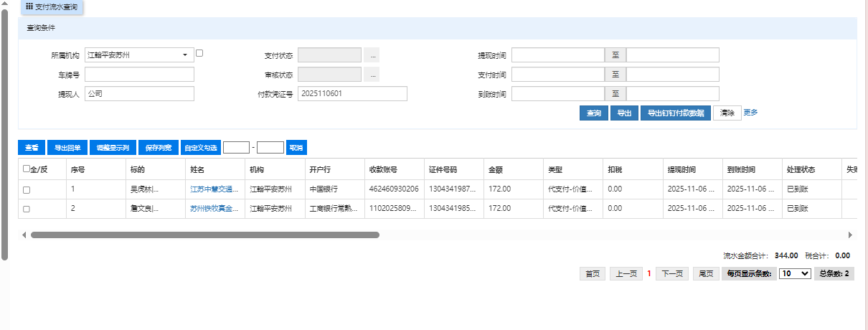
Task: Open the 支付状态 picker ellipsis button
Action: click(371, 55)
